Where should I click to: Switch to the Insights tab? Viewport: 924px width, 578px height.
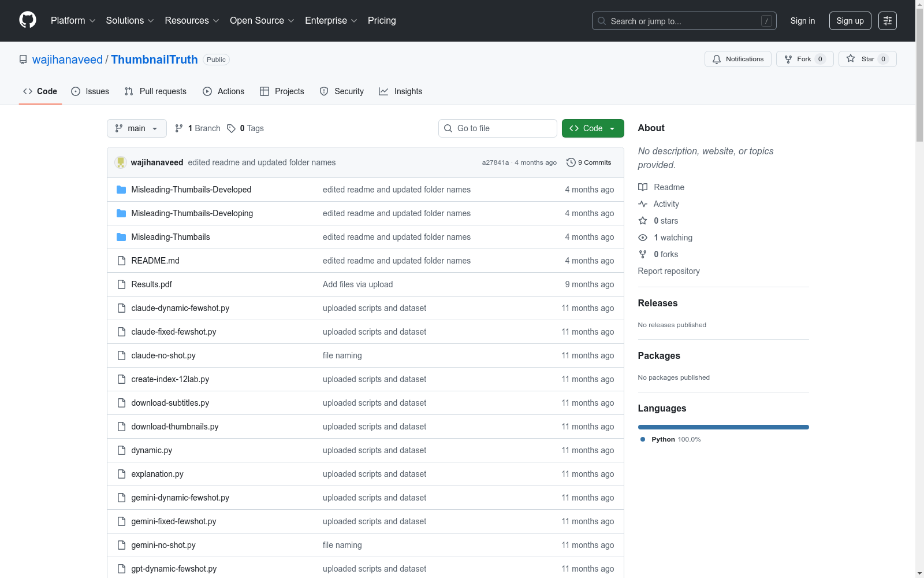401,91
